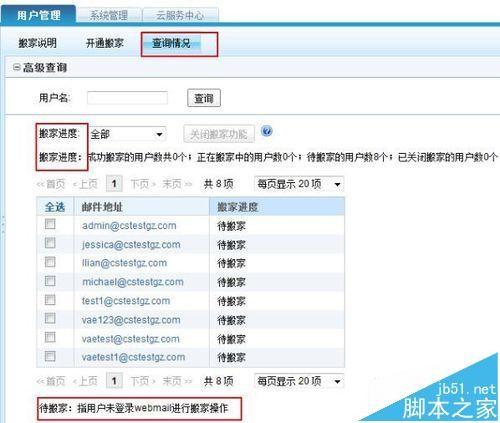Check the box for vaetest@cstestgz.com

[50, 338]
